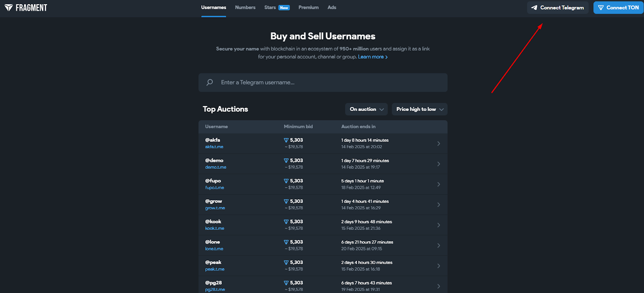Click the Username column header

point(217,127)
